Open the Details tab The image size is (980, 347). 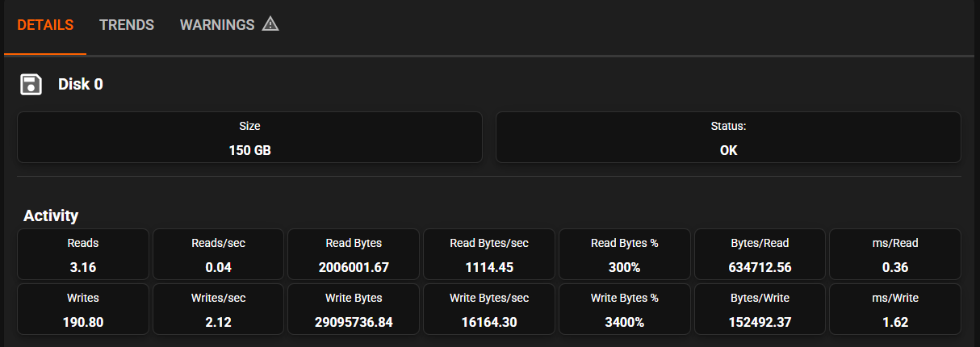(45, 25)
